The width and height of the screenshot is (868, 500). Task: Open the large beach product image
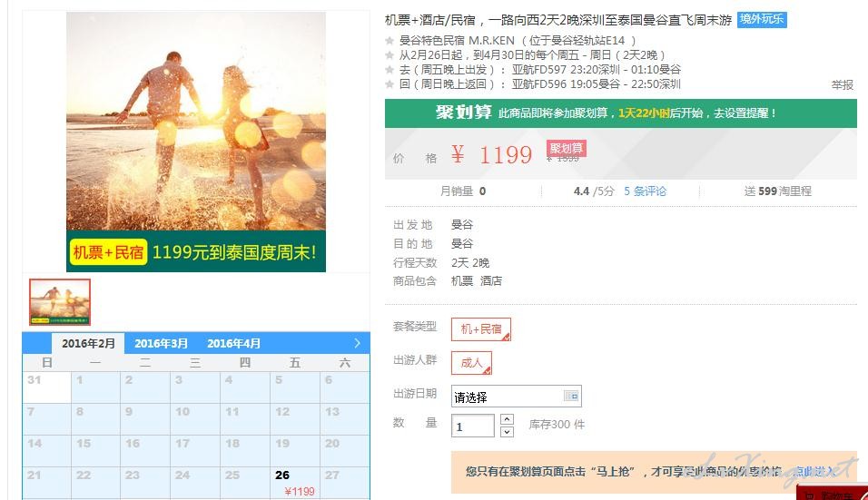pyautogui.click(x=196, y=142)
